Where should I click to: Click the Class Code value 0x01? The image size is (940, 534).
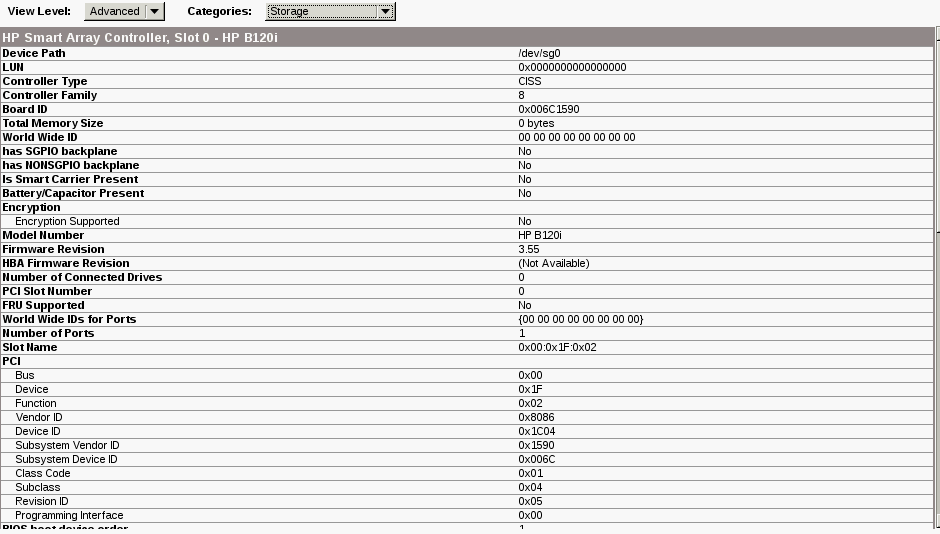531,473
